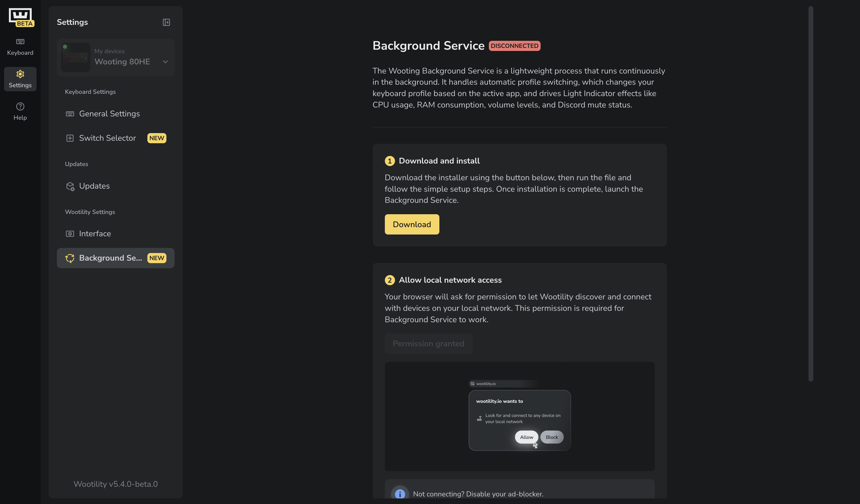
Task: Expand the My devices dropdown chevron
Action: (x=165, y=62)
